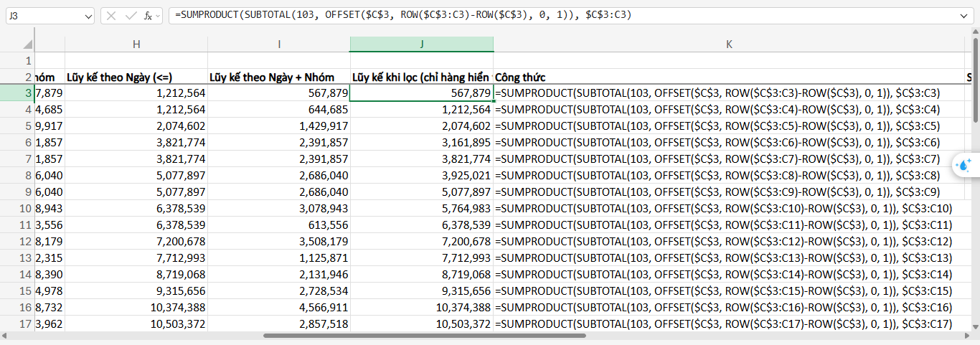Viewport: 980px width, 345px height.
Task: Open the small chevron beside the fx icon
Action: pos(158,15)
